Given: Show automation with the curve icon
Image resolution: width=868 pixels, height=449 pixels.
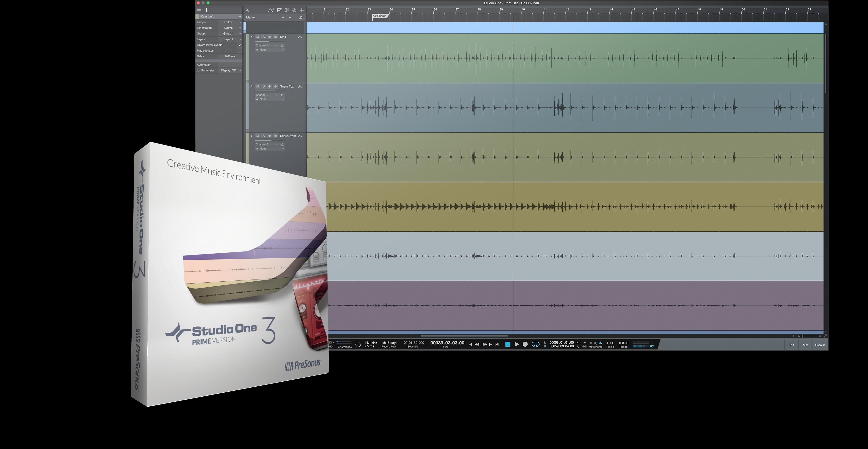Looking at the screenshot, I should (271, 10).
